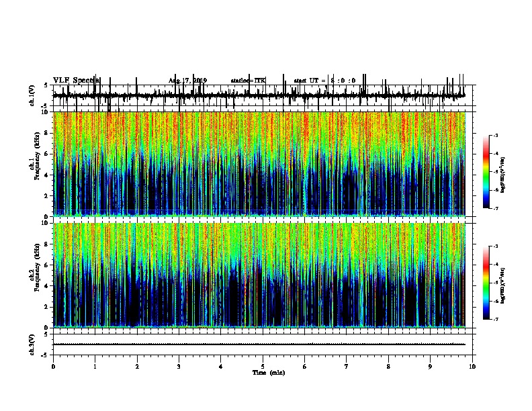Click the "10" kHz tick of ch.2 spectrogram

[44, 223]
